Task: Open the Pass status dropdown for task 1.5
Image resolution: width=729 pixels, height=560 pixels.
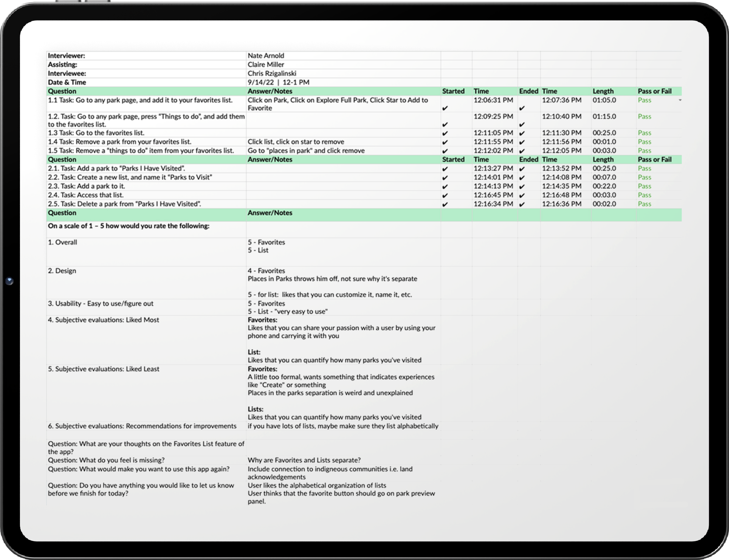Action: click(x=645, y=150)
